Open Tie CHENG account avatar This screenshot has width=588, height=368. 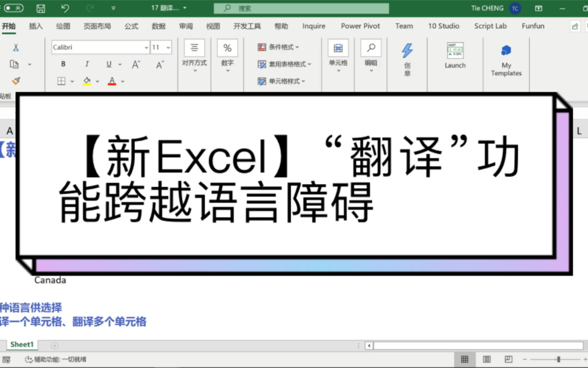click(515, 8)
